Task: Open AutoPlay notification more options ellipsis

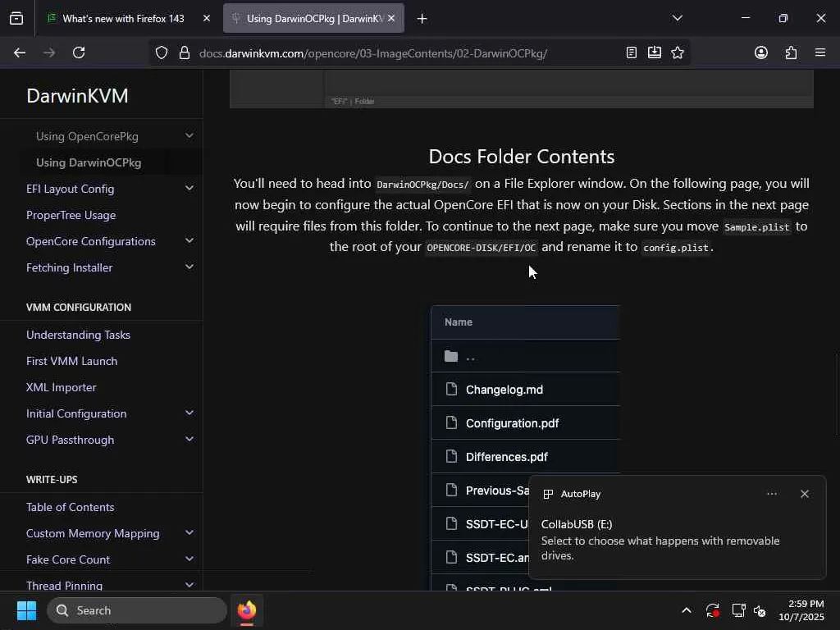Action: coord(772,494)
